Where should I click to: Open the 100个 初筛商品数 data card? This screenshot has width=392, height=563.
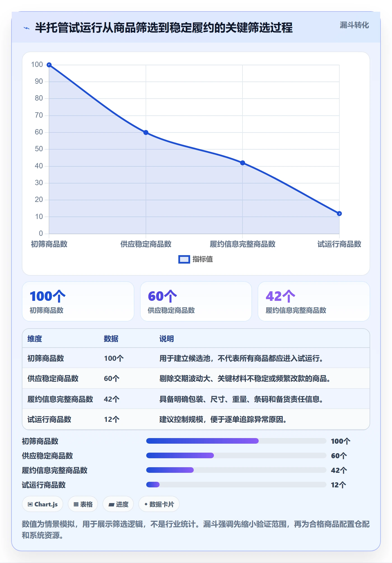point(78,301)
